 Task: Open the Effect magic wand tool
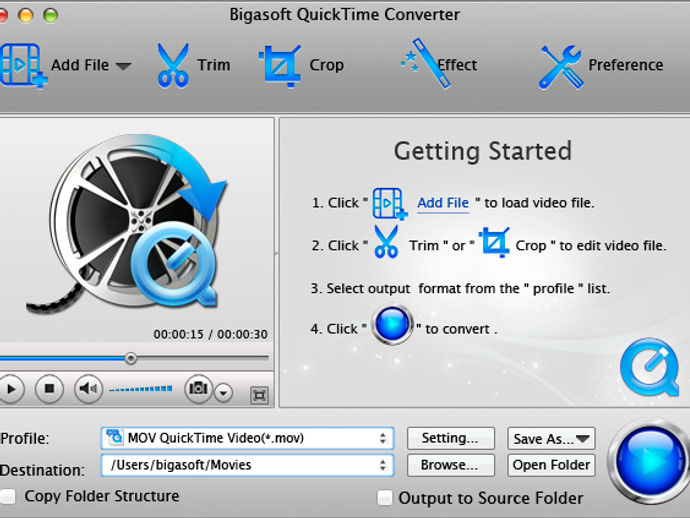point(426,64)
